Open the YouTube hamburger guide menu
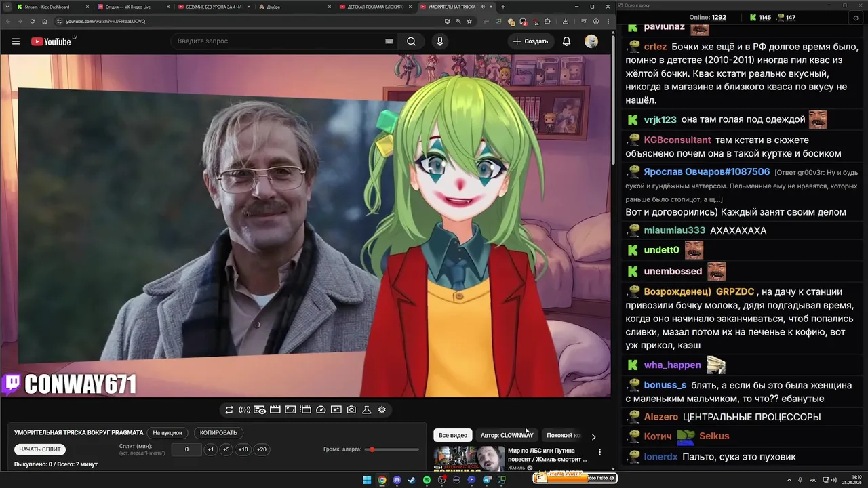Viewport: 868px width, 488px height. click(x=16, y=41)
